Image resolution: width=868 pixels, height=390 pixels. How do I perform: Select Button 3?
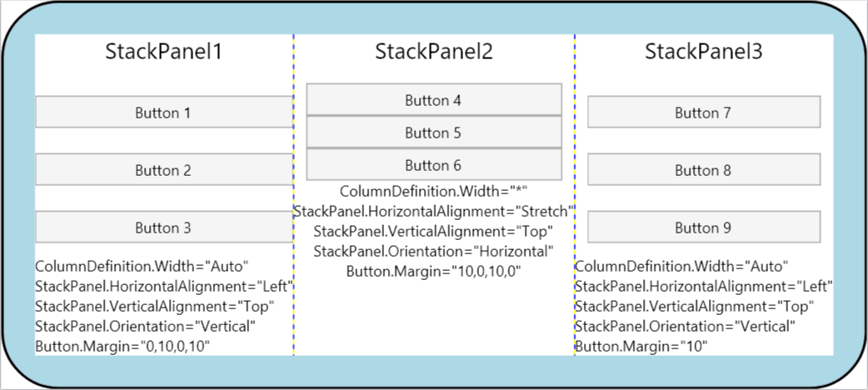coord(164,227)
